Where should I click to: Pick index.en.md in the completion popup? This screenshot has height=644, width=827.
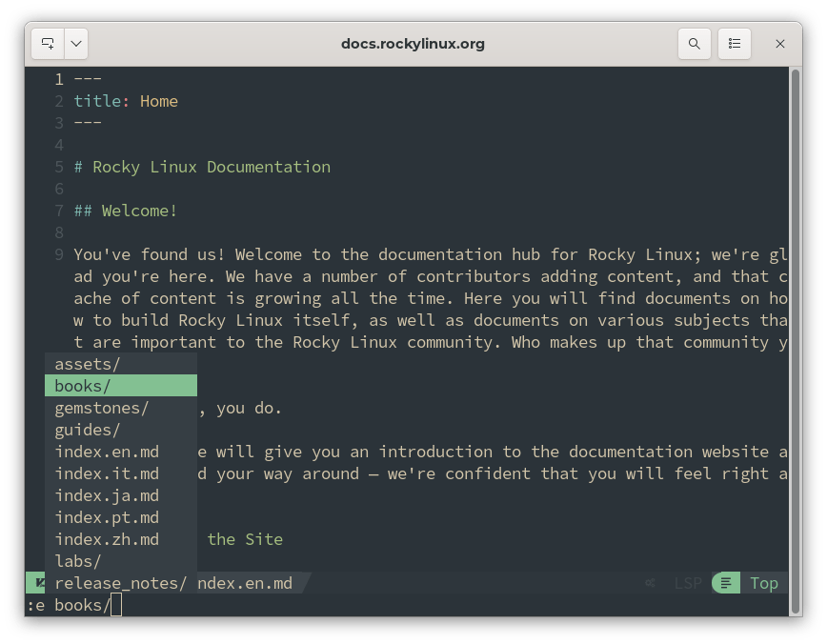click(121, 452)
